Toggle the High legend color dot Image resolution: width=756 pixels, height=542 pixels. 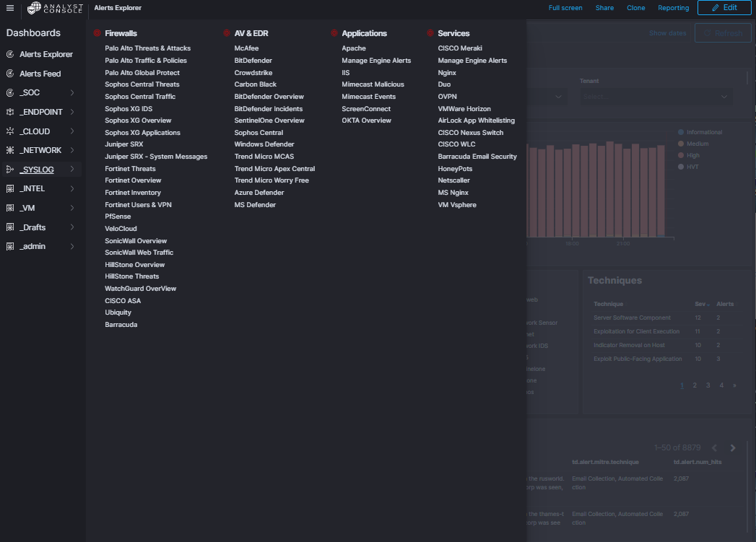[x=681, y=155]
